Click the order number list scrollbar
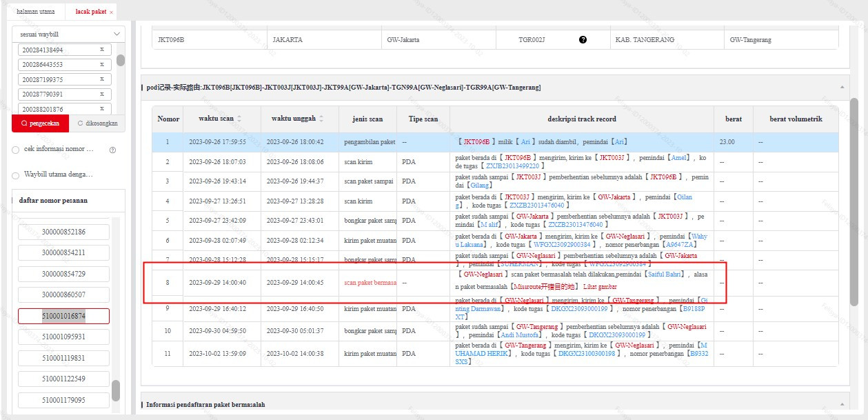Screen dimensions: 868x420 (116, 390)
